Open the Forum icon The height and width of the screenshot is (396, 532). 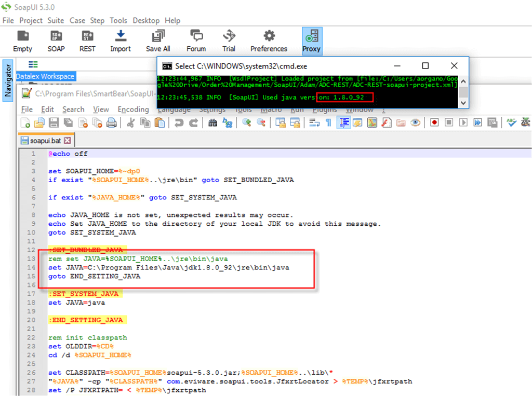pos(196,42)
